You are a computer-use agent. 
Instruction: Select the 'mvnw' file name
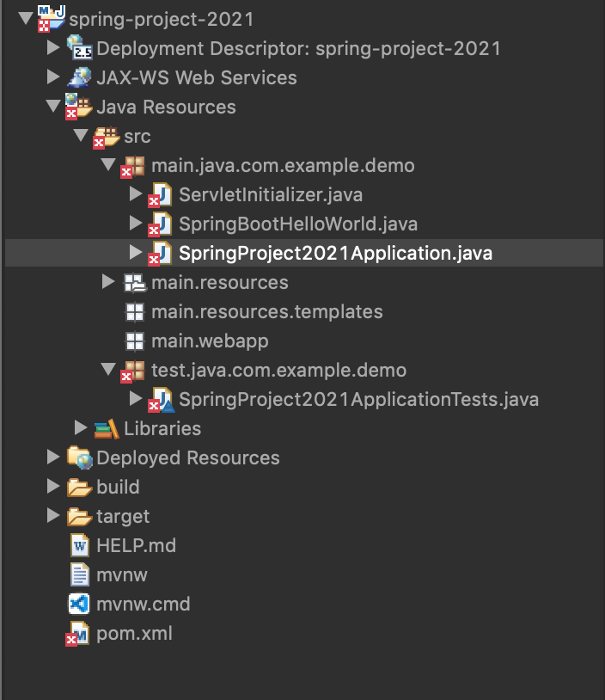[122, 575]
